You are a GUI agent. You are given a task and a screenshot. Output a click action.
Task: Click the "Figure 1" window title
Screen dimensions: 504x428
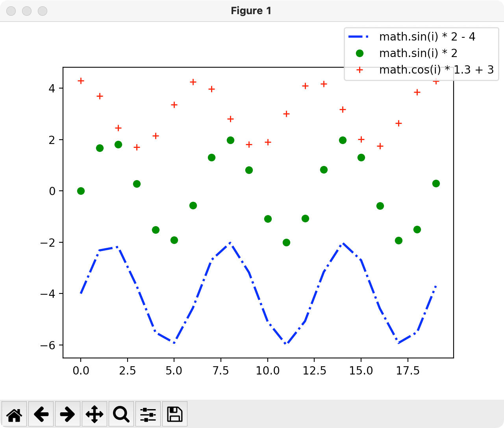pos(251,11)
